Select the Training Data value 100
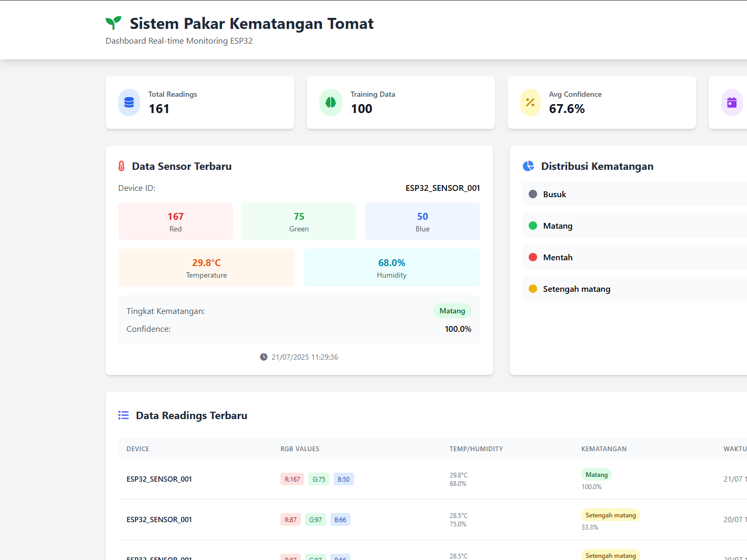The image size is (747, 560). 361,109
